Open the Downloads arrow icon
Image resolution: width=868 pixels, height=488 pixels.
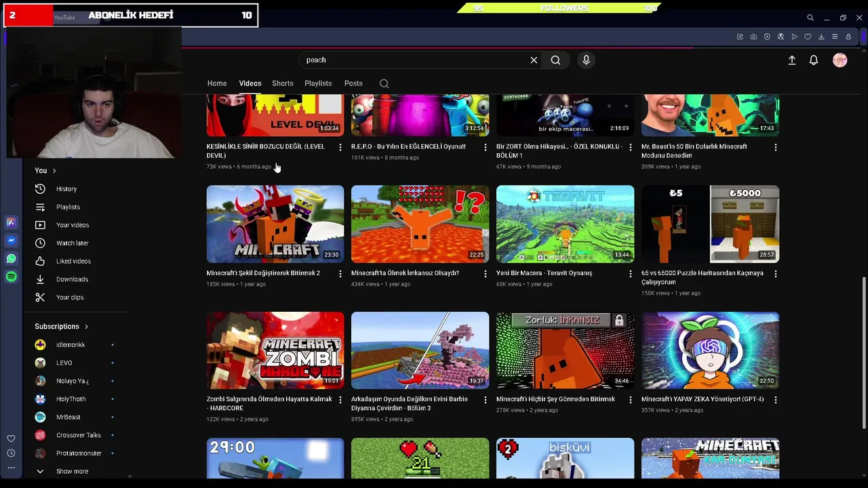point(40,279)
